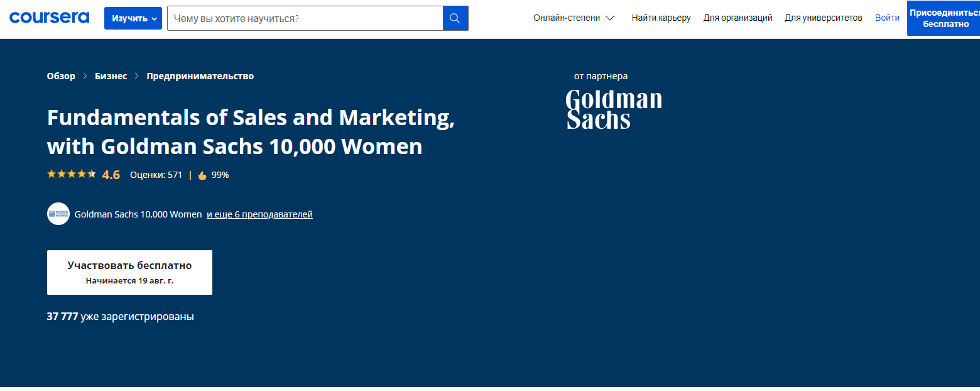Image resolution: width=980 pixels, height=391 pixels.
Task: Click the chevron after Бизнес breadcrumb
Action: click(137, 76)
